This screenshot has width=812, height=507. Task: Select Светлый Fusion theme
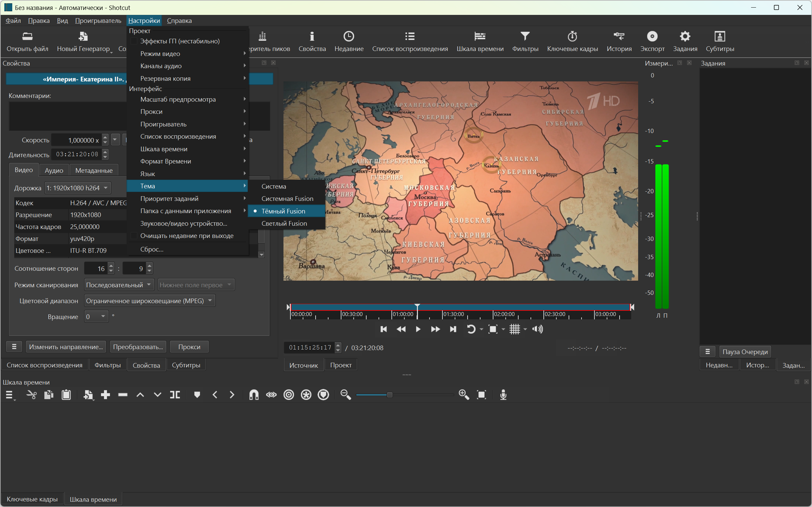284,223
